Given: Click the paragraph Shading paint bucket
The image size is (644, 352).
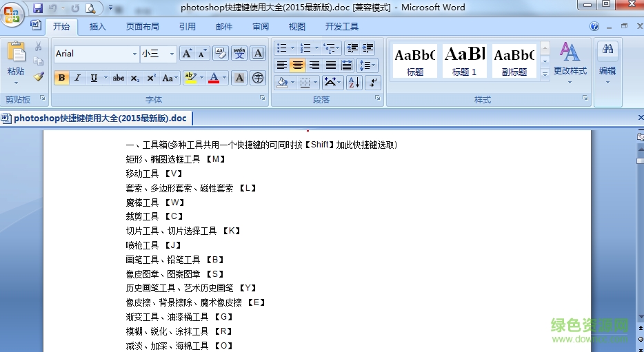Looking at the screenshot, I should [282, 83].
